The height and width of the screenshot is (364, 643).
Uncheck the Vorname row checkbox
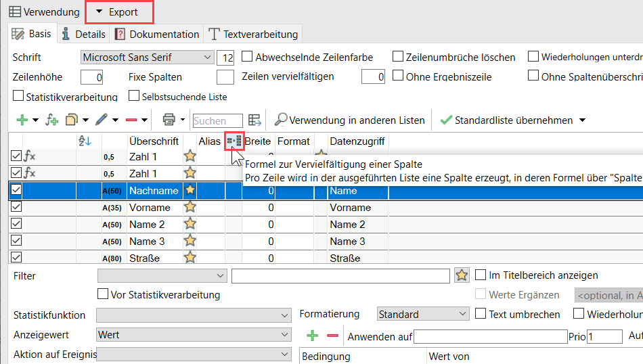point(17,208)
